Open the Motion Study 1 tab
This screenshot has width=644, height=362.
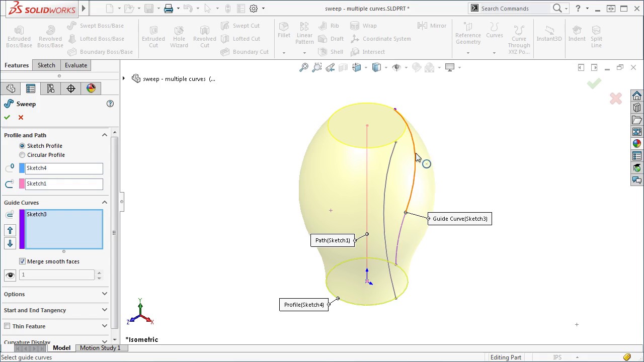point(100,348)
